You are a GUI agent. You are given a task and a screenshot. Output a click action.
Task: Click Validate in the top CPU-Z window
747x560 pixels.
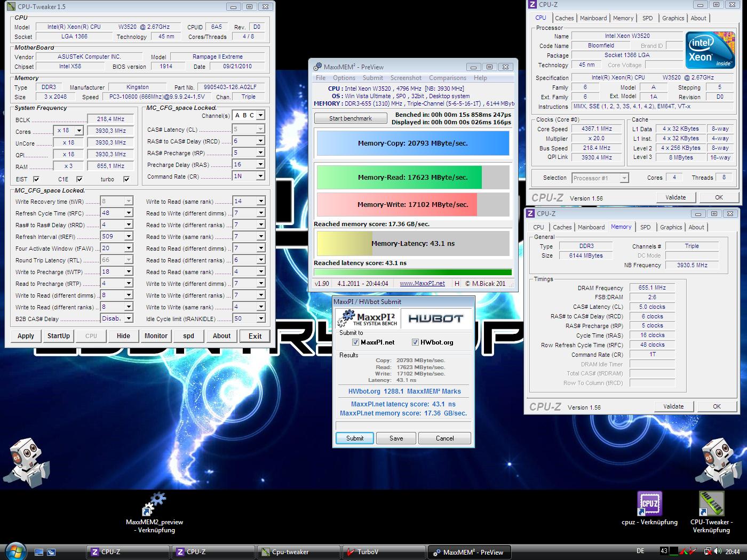(676, 197)
